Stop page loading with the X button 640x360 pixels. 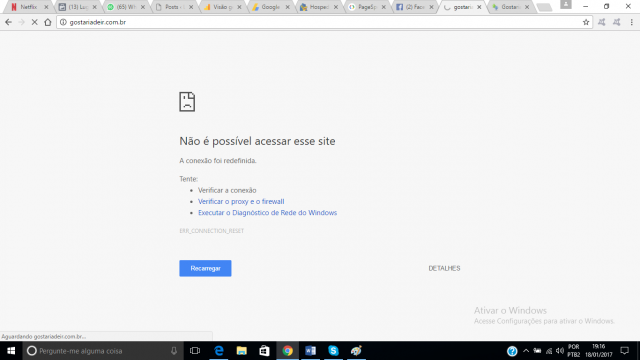click(35, 22)
